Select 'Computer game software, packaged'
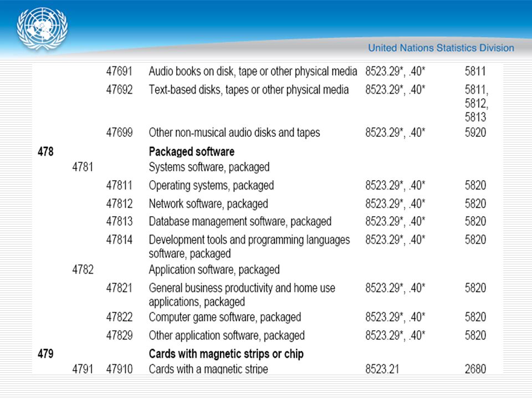Viewport: 532px width, 399px height. 224,317
